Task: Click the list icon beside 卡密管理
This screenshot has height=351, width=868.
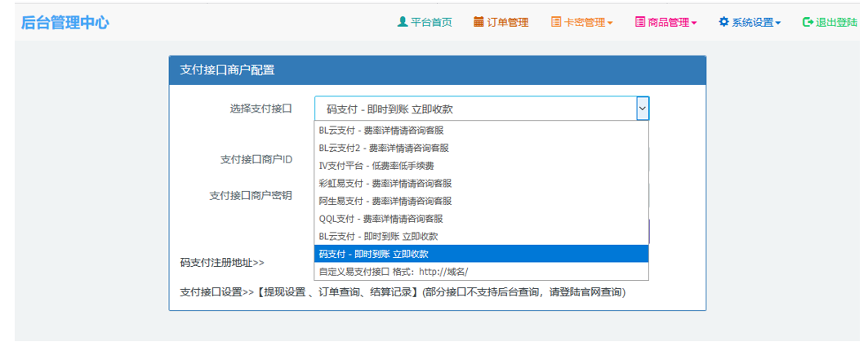Action: 556,22
